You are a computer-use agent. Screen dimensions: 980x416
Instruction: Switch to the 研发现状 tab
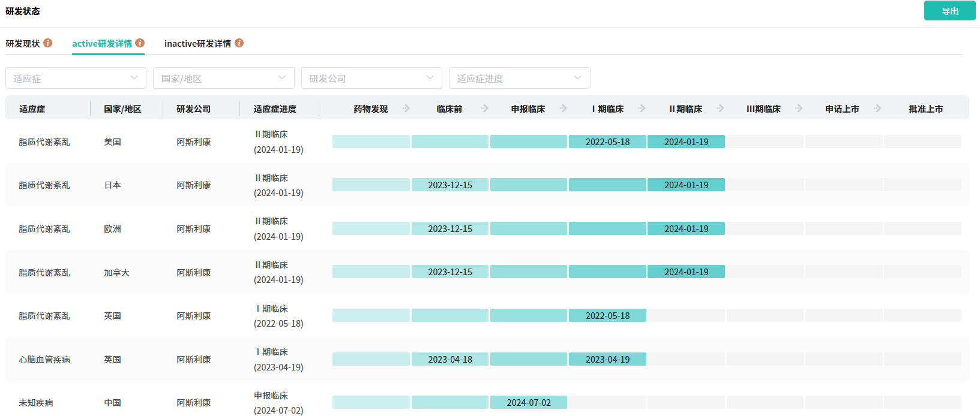pos(23,44)
